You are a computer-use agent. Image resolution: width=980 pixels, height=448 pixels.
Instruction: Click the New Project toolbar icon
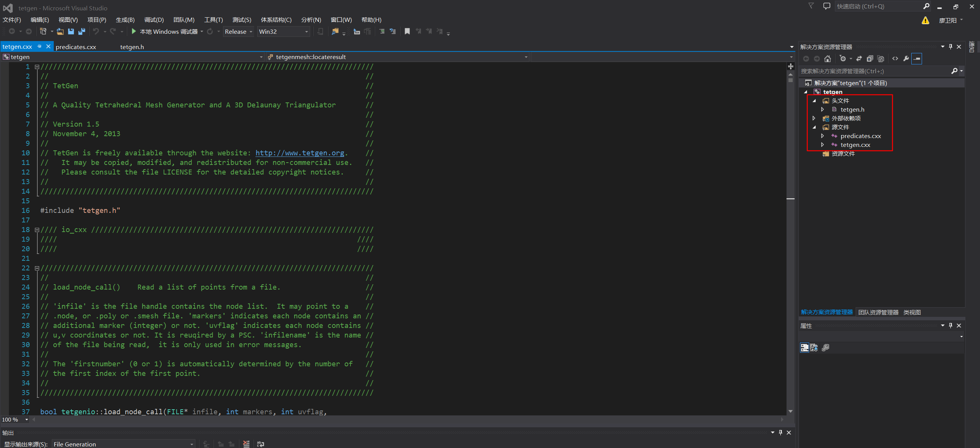(x=43, y=31)
